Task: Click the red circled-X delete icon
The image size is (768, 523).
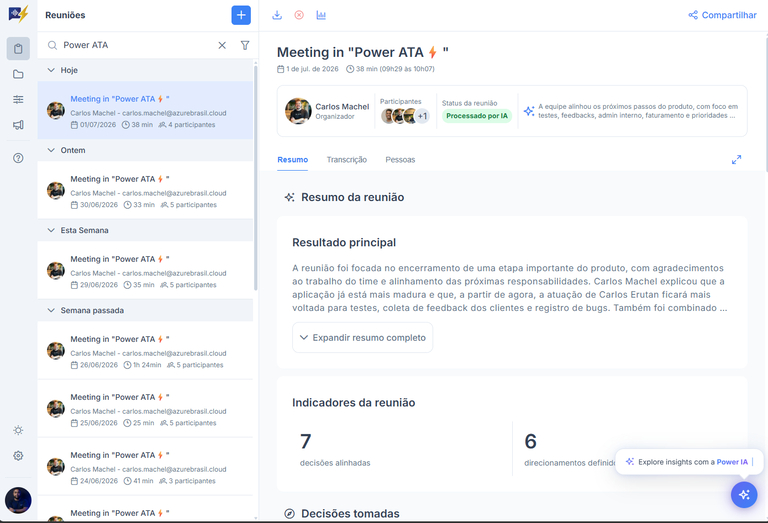Action: pos(299,15)
